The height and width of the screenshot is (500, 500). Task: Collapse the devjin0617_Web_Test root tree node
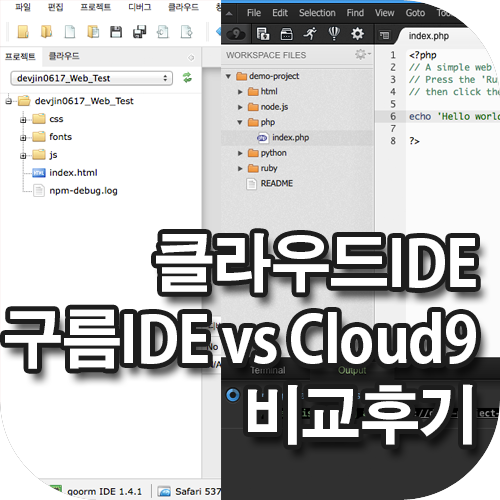click(x=9, y=101)
